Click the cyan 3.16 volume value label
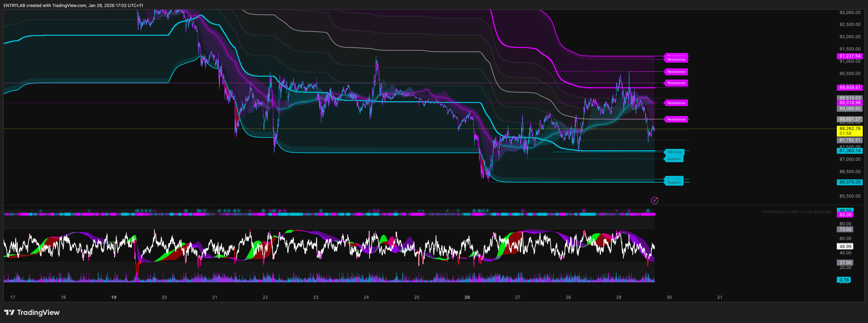The width and height of the screenshot is (868, 323). pyautogui.click(x=844, y=280)
